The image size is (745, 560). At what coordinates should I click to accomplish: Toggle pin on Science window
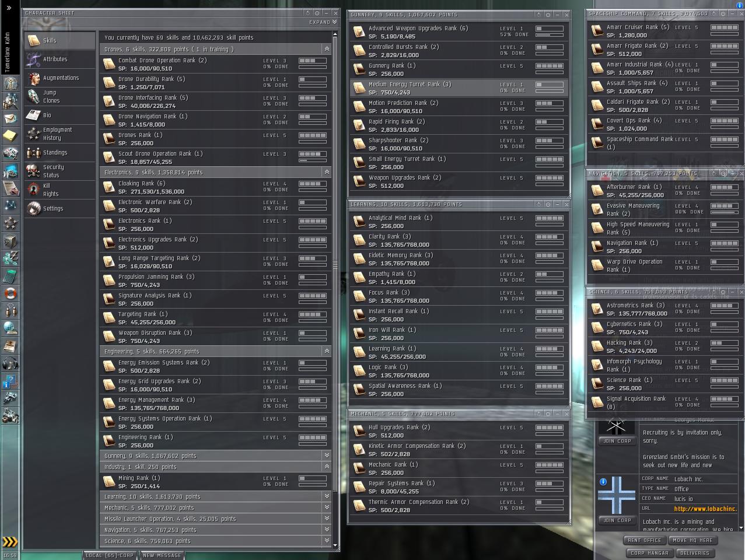pyautogui.click(x=714, y=292)
